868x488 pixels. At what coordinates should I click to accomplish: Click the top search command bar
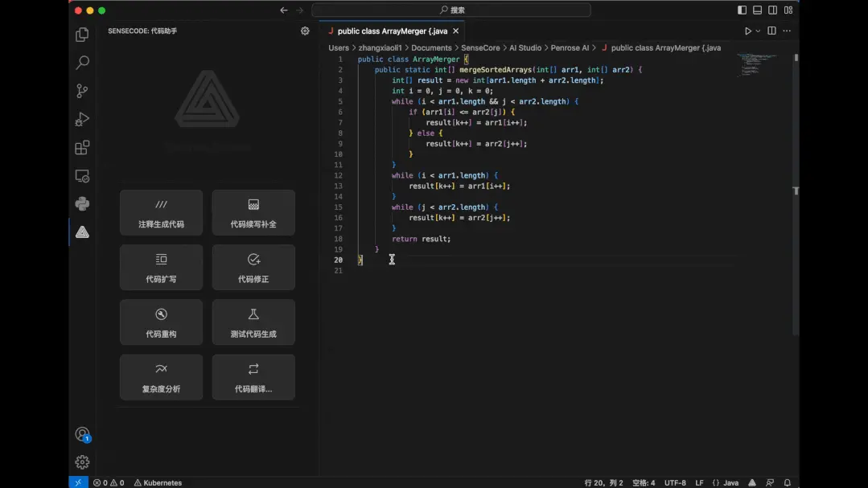[x=451, y=10]
